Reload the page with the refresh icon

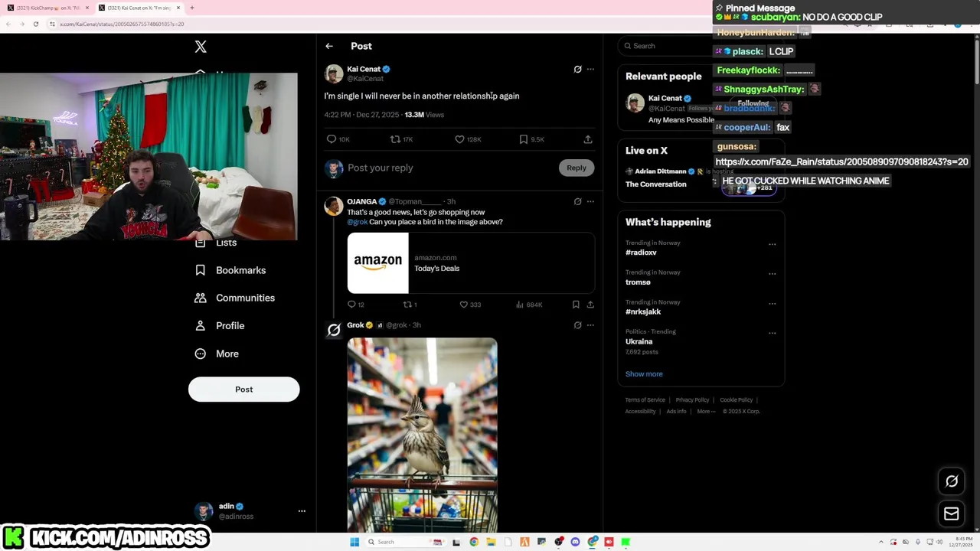[x=35, y=24]
